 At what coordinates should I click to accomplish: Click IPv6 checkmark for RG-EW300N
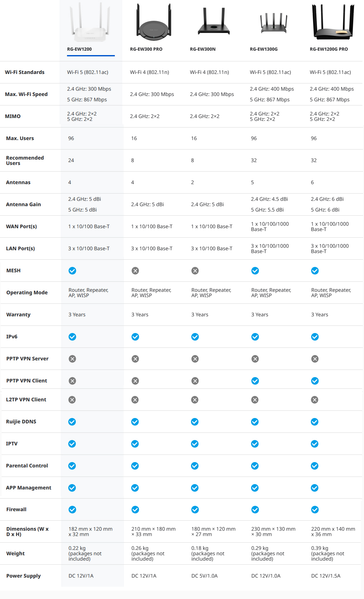195,337
